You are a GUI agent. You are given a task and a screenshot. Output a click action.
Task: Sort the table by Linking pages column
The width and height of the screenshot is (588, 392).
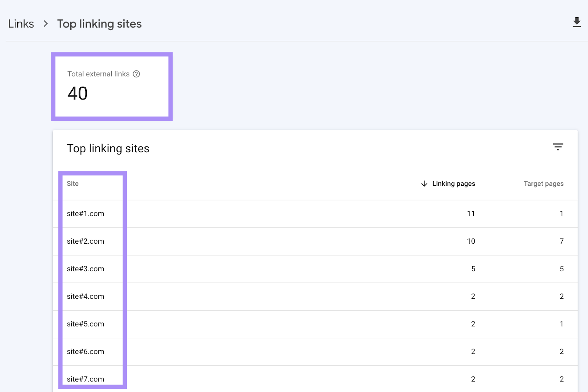tap(453, 184)
